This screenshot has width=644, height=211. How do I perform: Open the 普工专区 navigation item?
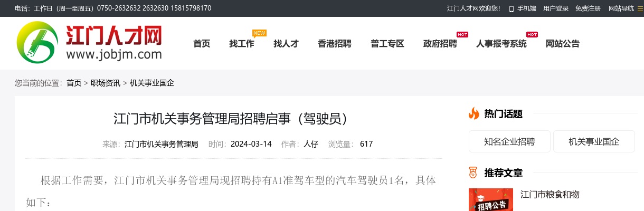(x=387, y=44)
